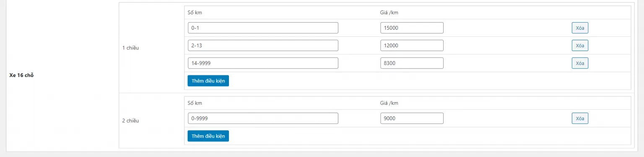644x157 pixels.
Task: Focus the km range field with 14-9999
Action: pos(263,63)
